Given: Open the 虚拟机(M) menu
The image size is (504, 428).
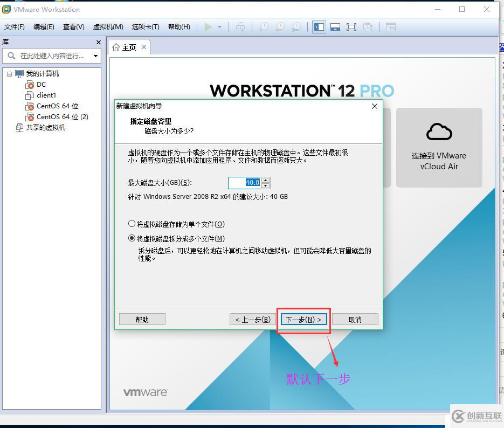Looking at the screenshot, I should (x=108, y=26).
